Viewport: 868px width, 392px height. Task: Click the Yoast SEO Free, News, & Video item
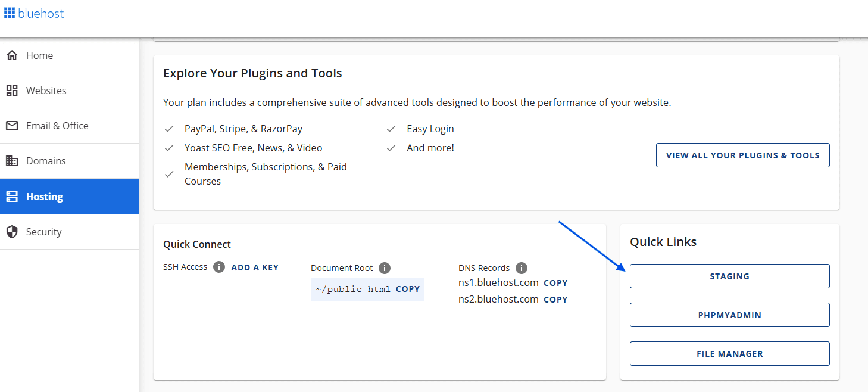pos(254,148)
